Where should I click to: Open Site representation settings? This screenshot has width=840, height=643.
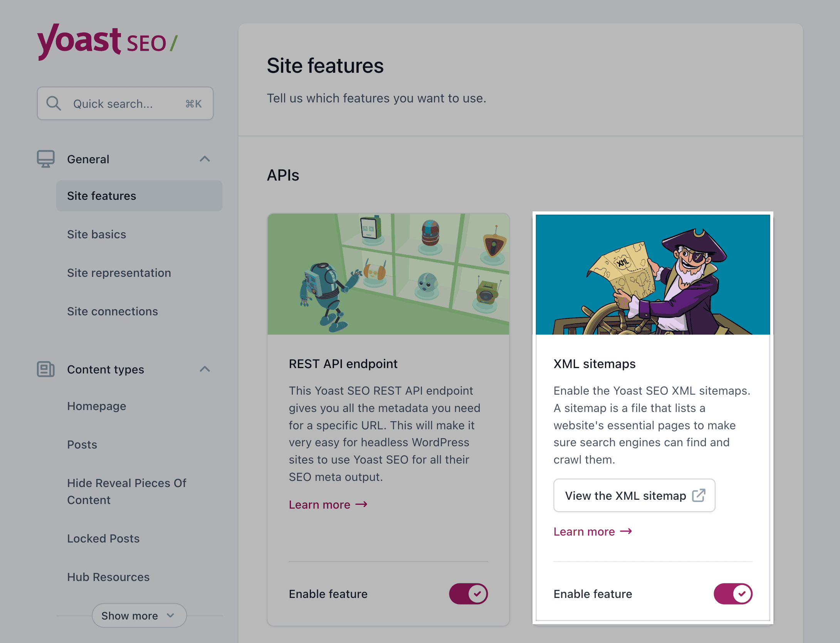click(119, 273)
